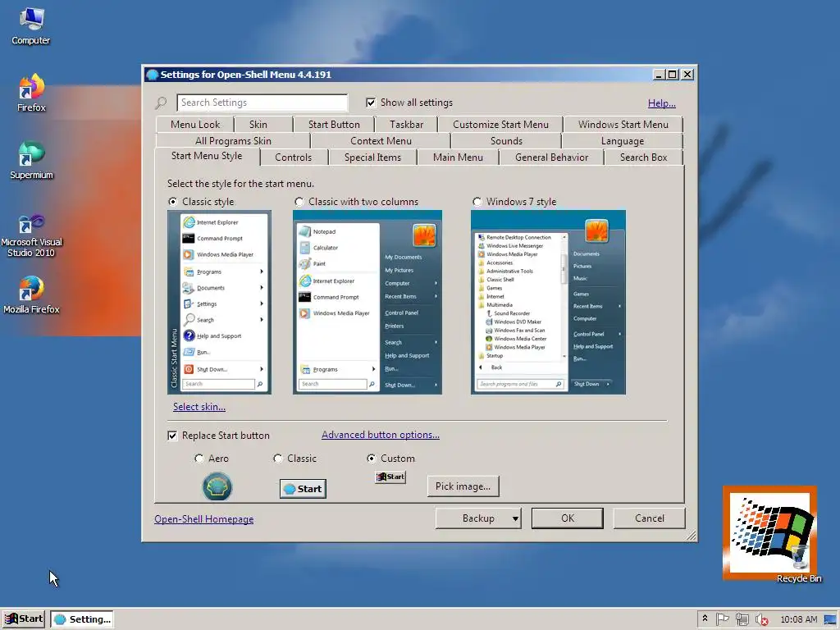Viewport: 840px width, 630px height.
Task: Open the Search Box tab
Action: [x=643, y=157]
